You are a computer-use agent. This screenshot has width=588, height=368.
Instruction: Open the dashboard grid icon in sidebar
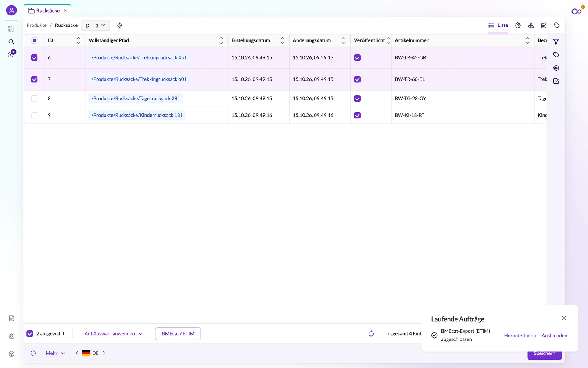coord(11,29)
